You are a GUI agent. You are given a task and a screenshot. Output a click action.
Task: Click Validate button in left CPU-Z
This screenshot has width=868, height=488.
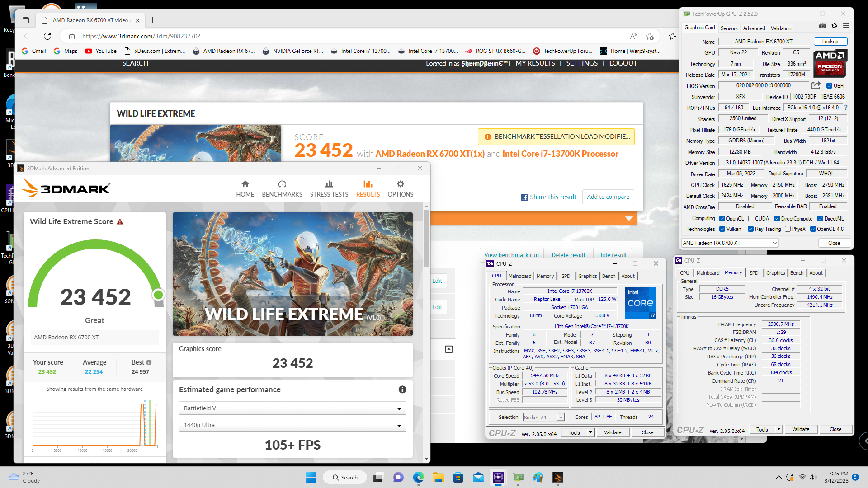[613, 432]
